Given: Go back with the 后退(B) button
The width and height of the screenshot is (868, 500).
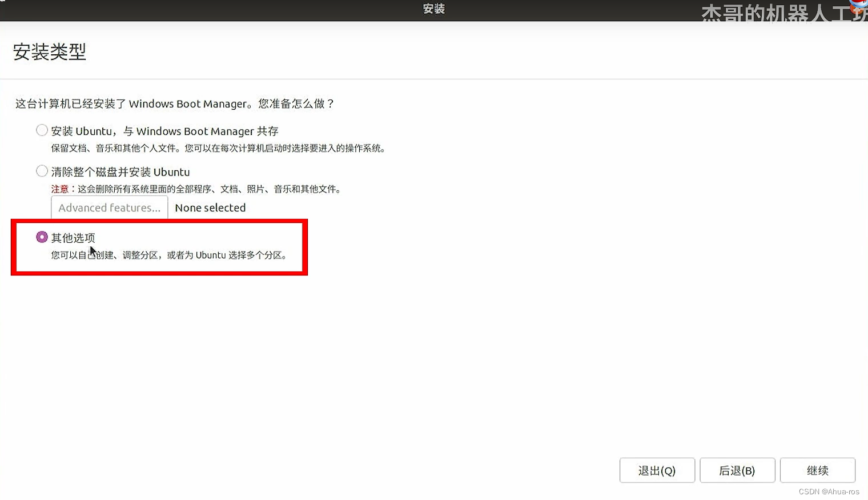Looking at the screenshot, I should pyautogui.click(x=737, y=470).
